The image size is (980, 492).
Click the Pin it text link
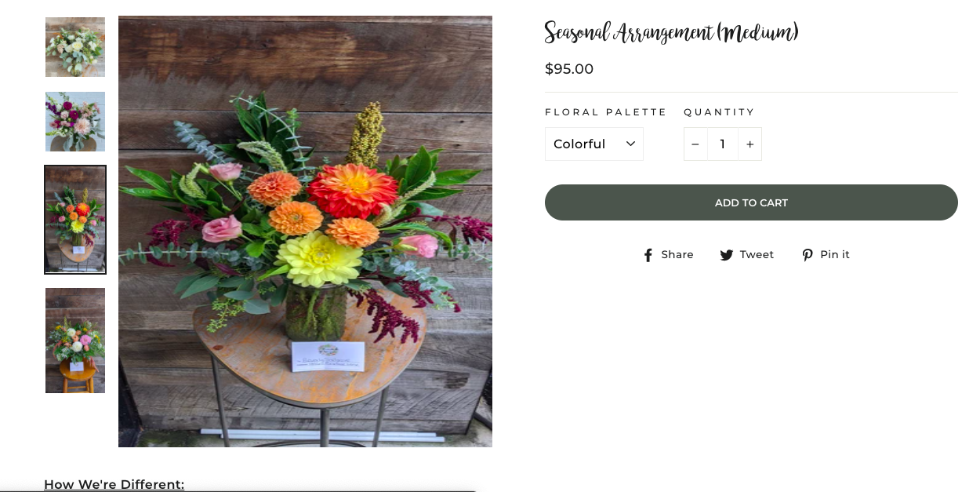point(835,254)
